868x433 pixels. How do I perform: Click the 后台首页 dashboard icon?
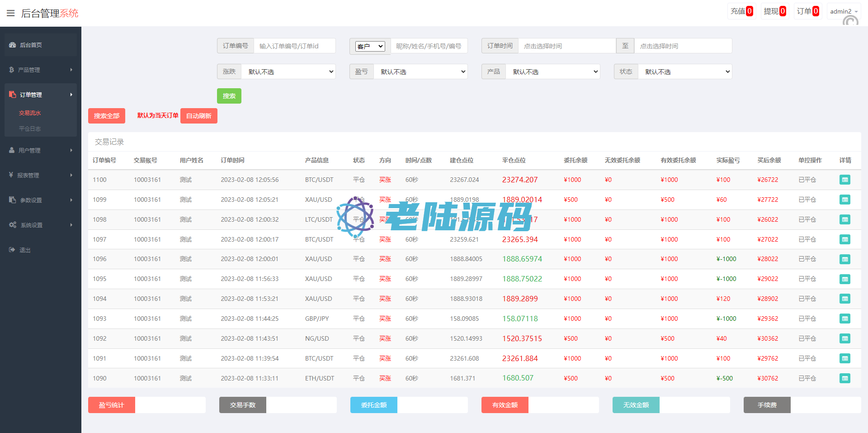tap(13, 45)
